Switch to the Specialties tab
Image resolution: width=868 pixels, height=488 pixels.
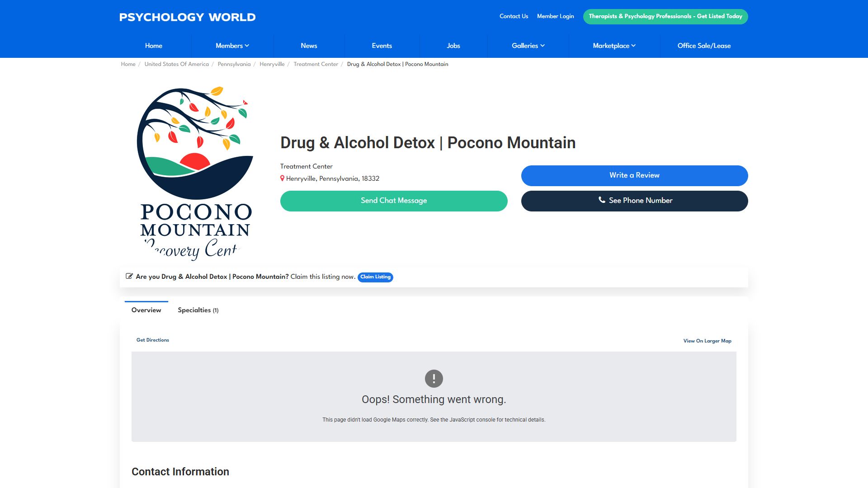click(x=198, y=310)
